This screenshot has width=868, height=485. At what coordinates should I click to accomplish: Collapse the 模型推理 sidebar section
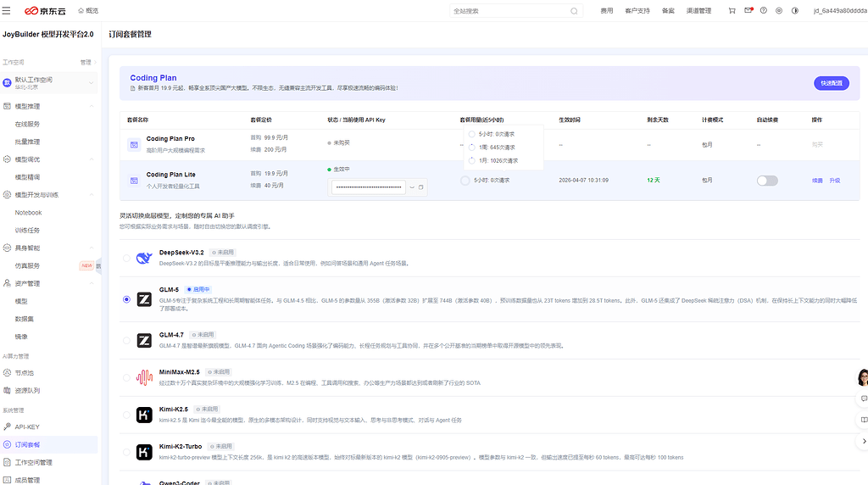pyautogui.click(x=92, y=106)
